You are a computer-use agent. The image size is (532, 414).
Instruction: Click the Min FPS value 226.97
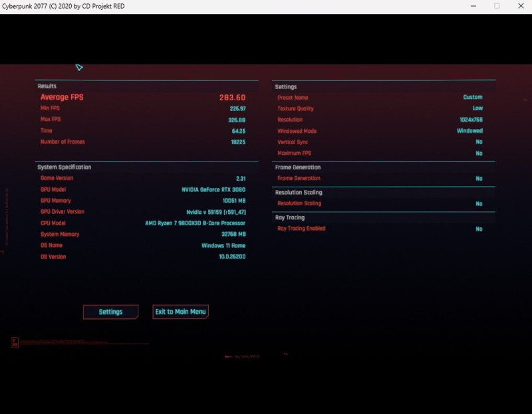point(237,108)
